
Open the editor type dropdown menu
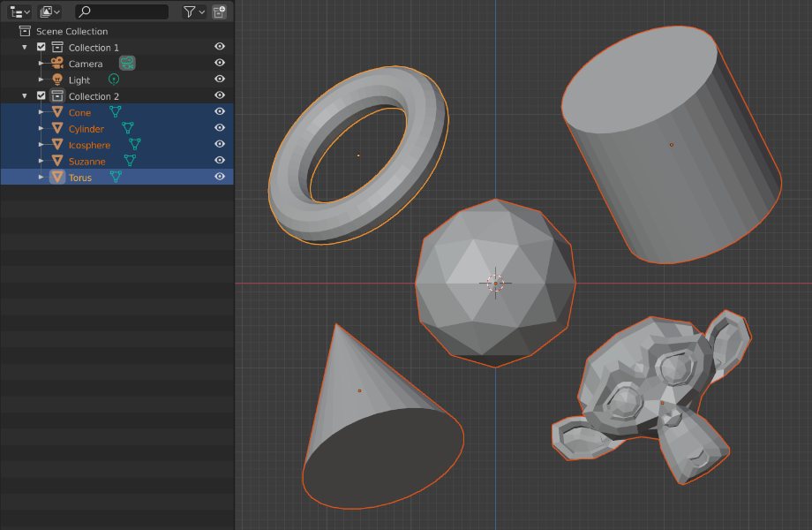point(19,11)
